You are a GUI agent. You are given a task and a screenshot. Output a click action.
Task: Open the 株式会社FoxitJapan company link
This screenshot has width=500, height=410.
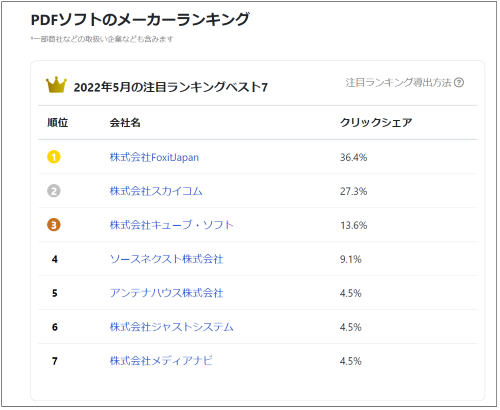click(154, 157)
